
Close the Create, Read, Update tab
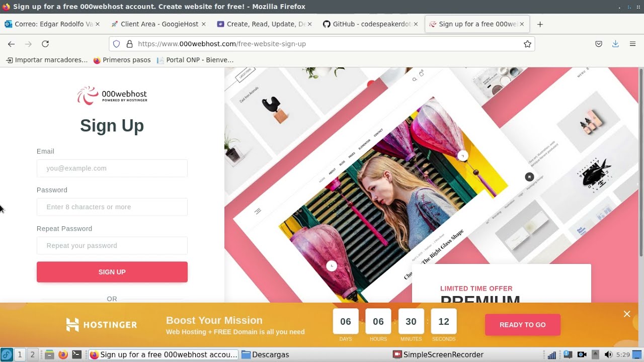(x=310, y=24)
